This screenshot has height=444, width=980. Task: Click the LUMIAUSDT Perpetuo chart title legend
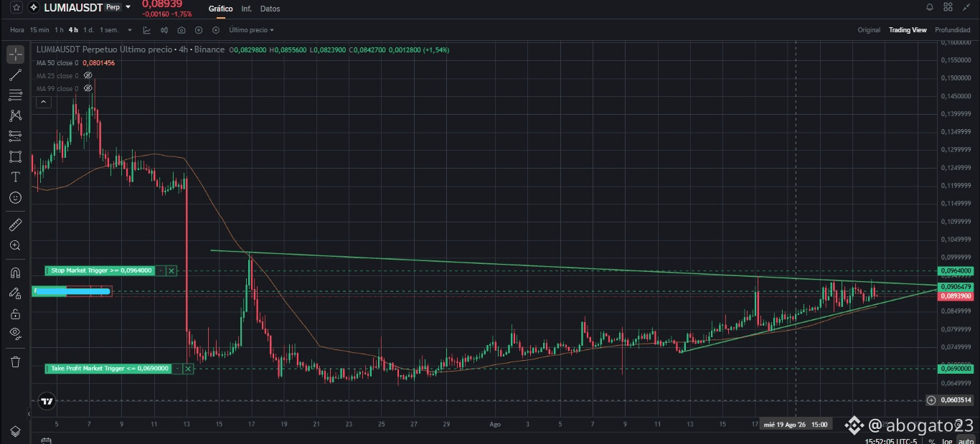tap(131, 50)
